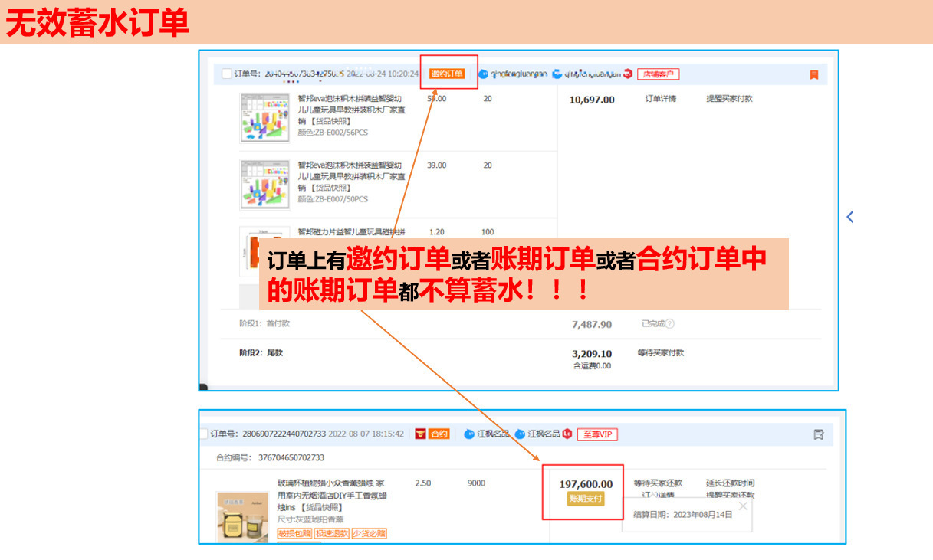Image resolution: width=933 pixels, height=560 pixels.
Task: Open the candle product thumbnail
Action: click(x=242, y=517)
